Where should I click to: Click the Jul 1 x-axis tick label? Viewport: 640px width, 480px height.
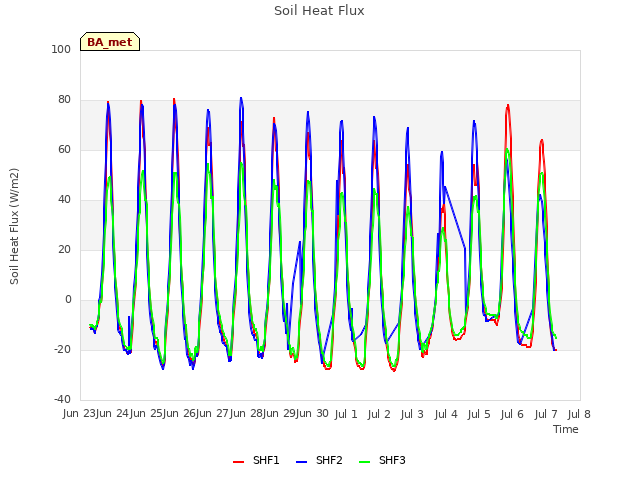click(x=346, y=414)
